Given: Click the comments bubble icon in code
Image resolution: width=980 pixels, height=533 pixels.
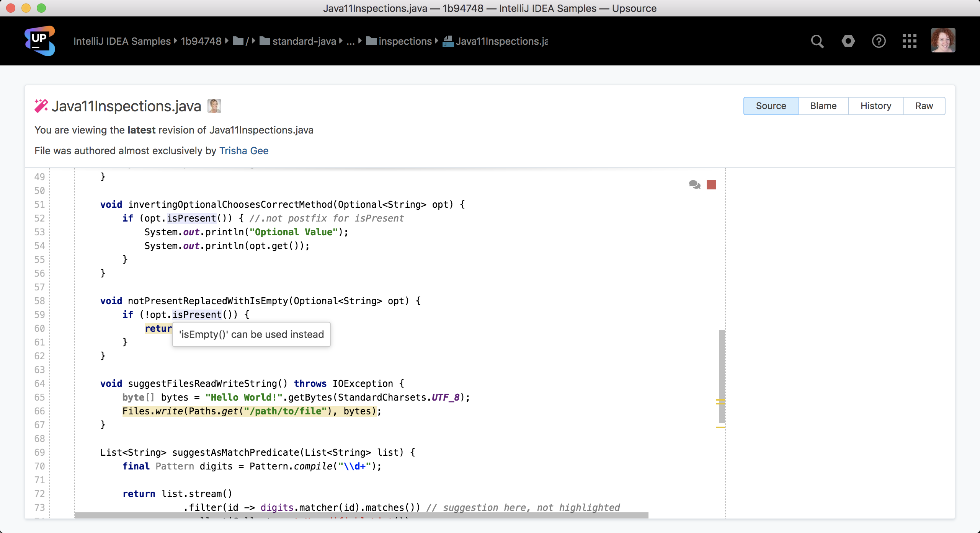Looking at the screenshot, I should (x=694, y=185).
